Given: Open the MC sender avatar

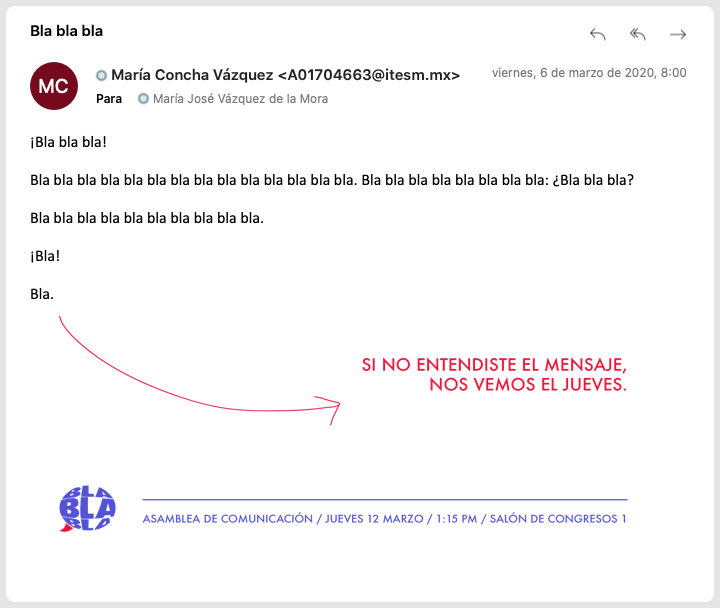Looking at the screenshot, I should coord(54,86).
